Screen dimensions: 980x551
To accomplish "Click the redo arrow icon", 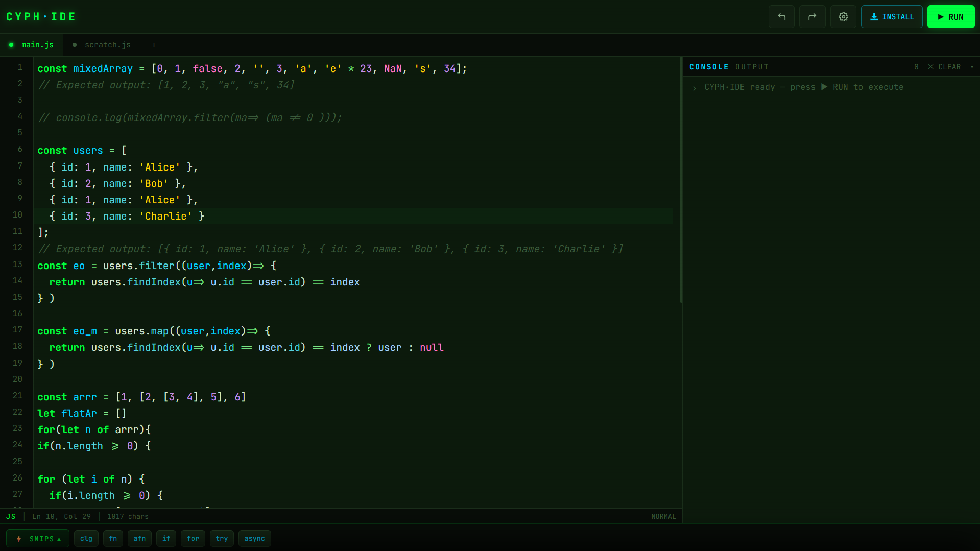I will point(812,17).
